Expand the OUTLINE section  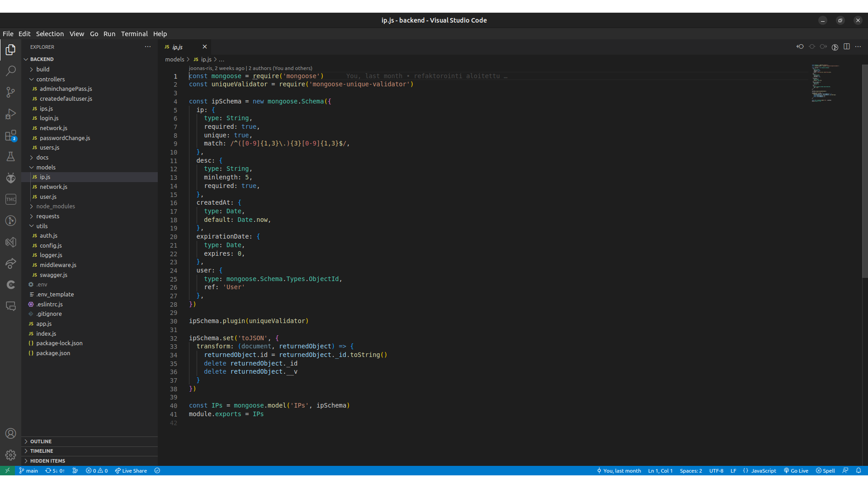pos(41,441)
